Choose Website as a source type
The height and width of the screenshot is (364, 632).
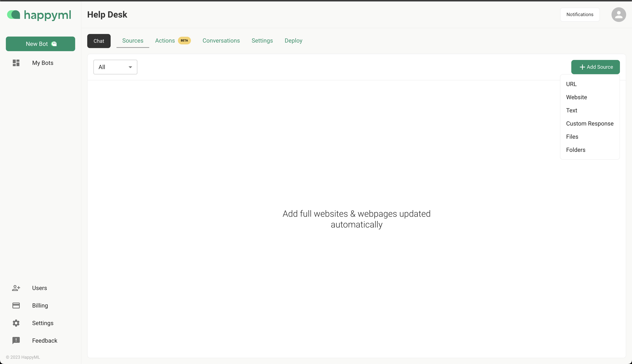point(576,97)
